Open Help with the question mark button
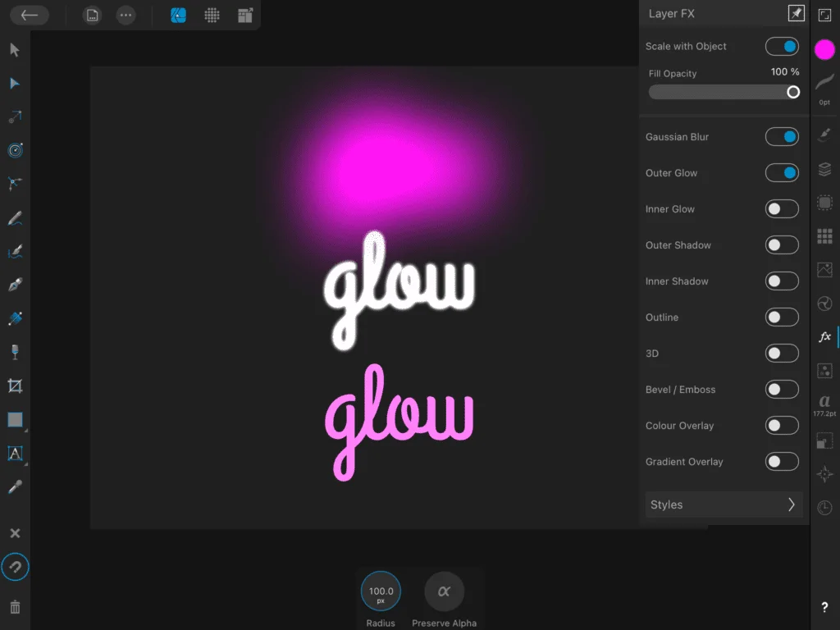The image size is (840, 630). pos(824,607)
